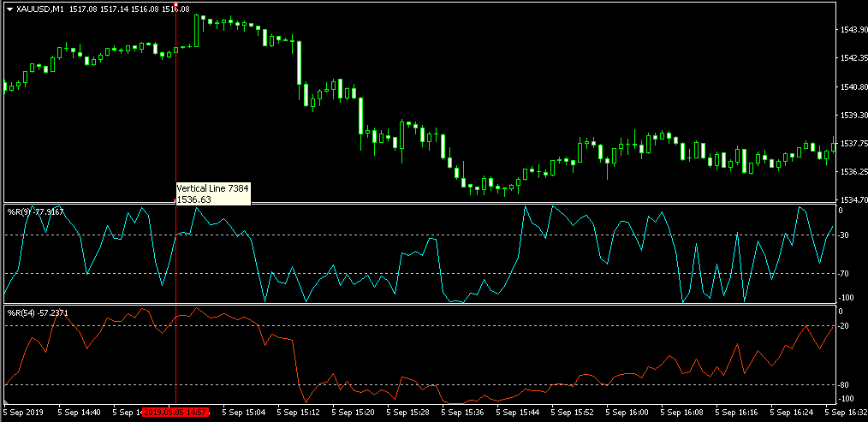
Task: Click the Vertical Line 7384 tooltip
Action: (x=213, y=193)
